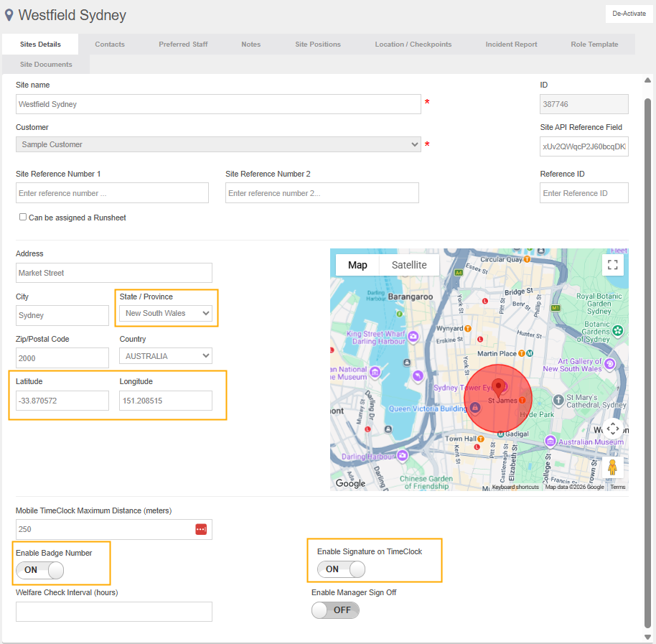Click the De-Activate button
The width and height of the screenshot is (656, 644).
pos(629,14)
